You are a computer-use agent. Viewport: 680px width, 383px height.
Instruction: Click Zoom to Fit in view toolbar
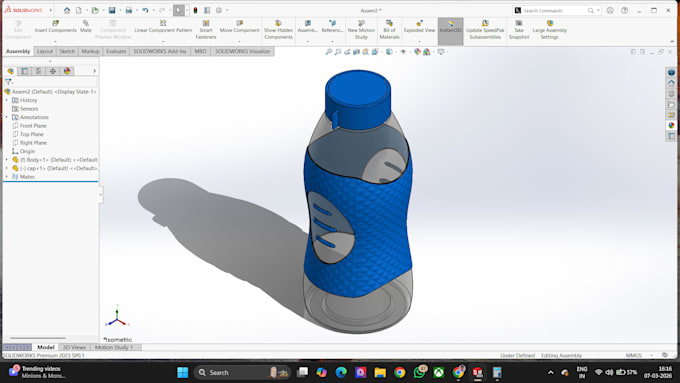click(329, 52)
